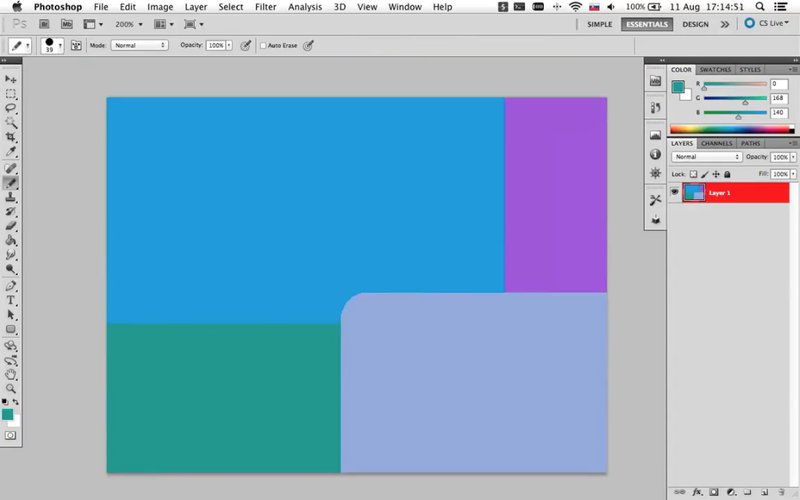800x500 pixels.
Task: Toggle Lock all
Action: coord(727,174)
